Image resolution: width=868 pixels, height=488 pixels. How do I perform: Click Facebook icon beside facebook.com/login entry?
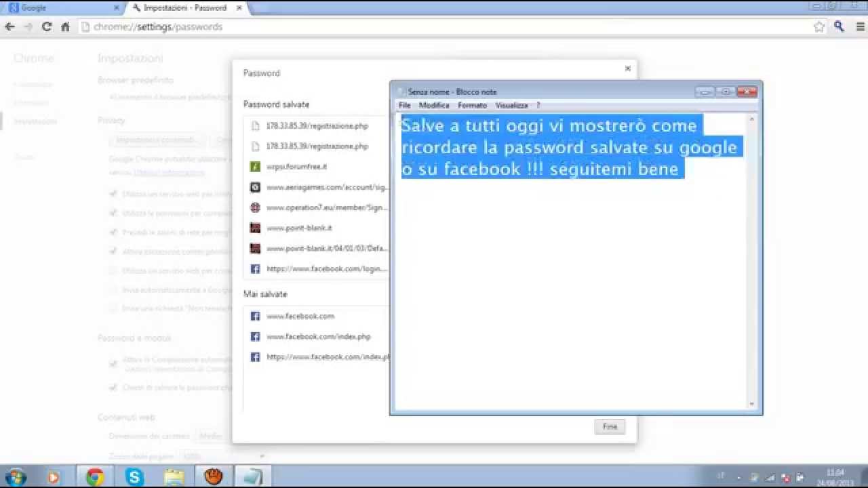[255, 268]
